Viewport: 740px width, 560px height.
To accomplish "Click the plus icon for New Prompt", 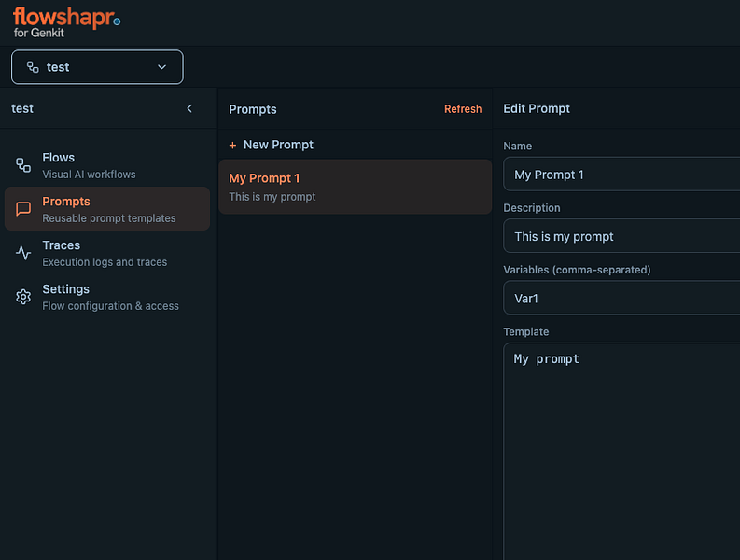I will (232, 145).
